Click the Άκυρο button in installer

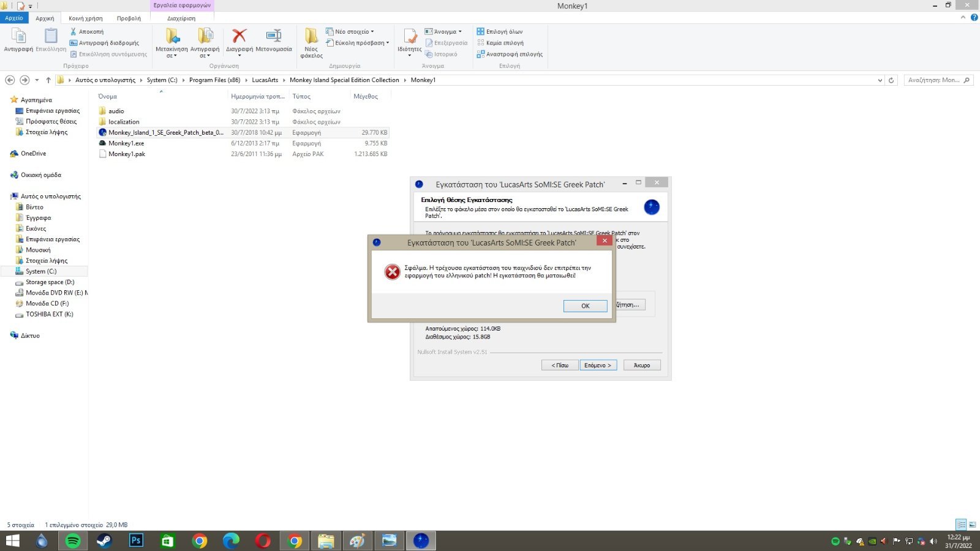point(642,365)
